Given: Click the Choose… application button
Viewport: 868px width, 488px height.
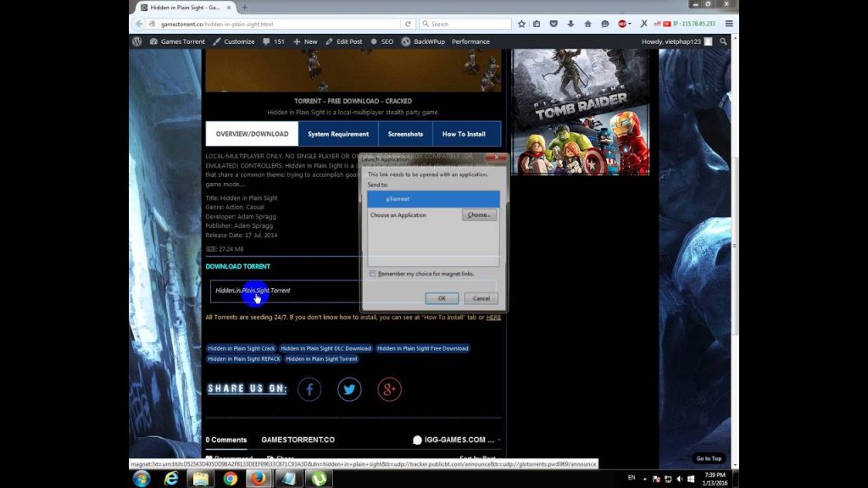Looking at the screenshot, I should tap(479, 215).
